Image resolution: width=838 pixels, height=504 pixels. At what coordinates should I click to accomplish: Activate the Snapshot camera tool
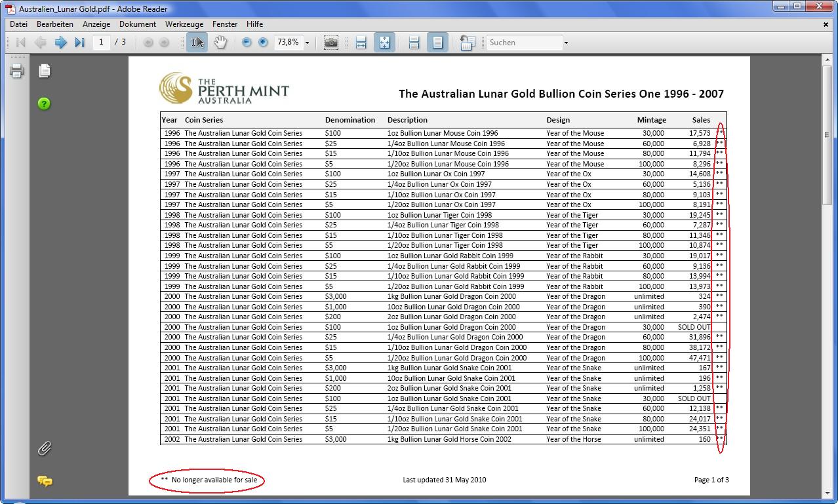coord(331,43)
